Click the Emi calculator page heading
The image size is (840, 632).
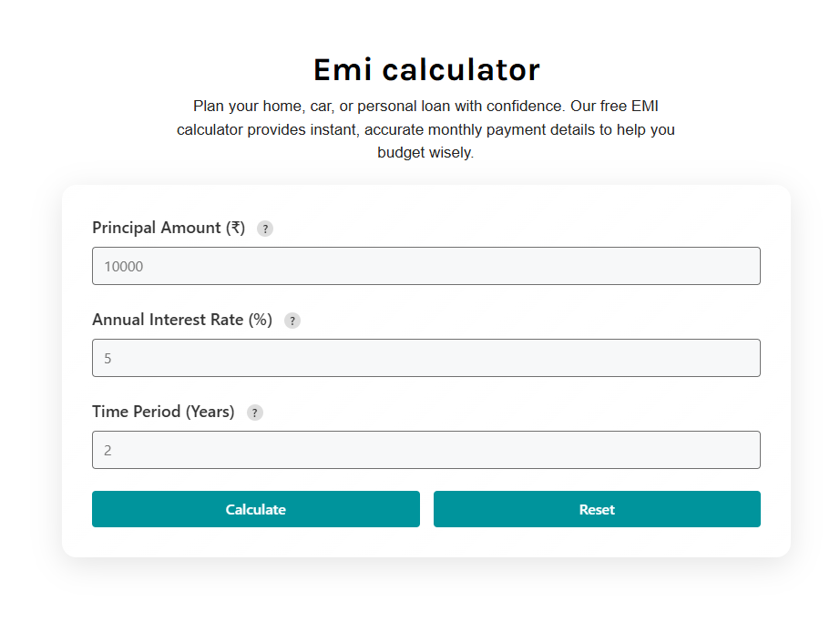tap(426, 69)
